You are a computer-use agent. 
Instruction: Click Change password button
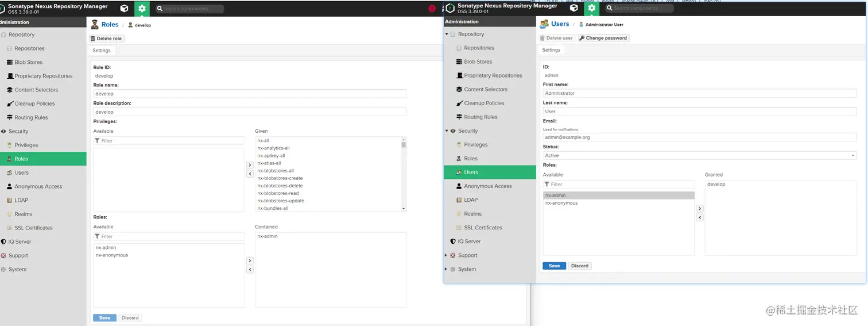coord(603,38)
